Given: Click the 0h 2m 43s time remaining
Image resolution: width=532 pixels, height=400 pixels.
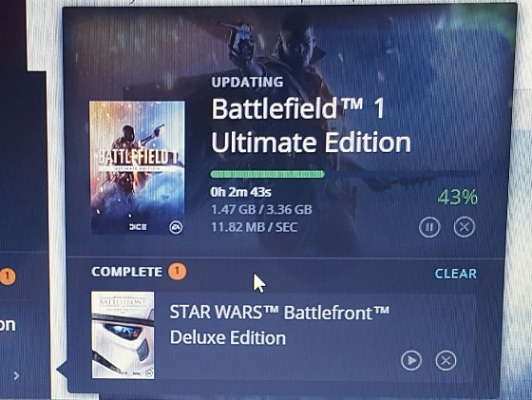Looking at the screenshot, I should (240, 192).
